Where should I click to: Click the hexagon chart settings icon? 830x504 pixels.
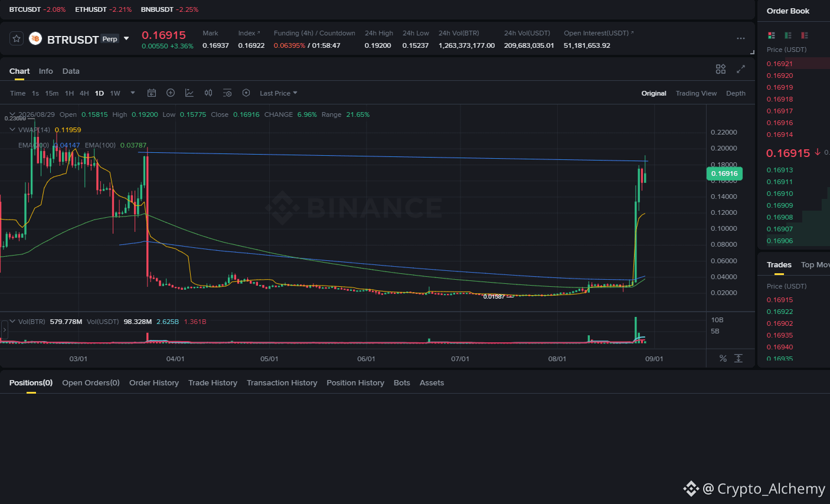pos(246,93)
